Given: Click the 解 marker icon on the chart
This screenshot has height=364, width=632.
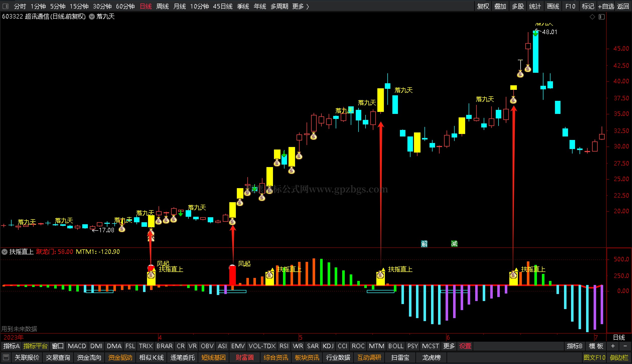Looking at the screenshot, I should click(x=424, y=244).
